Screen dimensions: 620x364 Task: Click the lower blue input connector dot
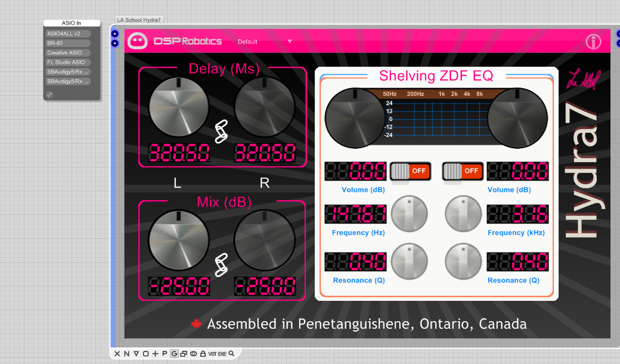114,43
